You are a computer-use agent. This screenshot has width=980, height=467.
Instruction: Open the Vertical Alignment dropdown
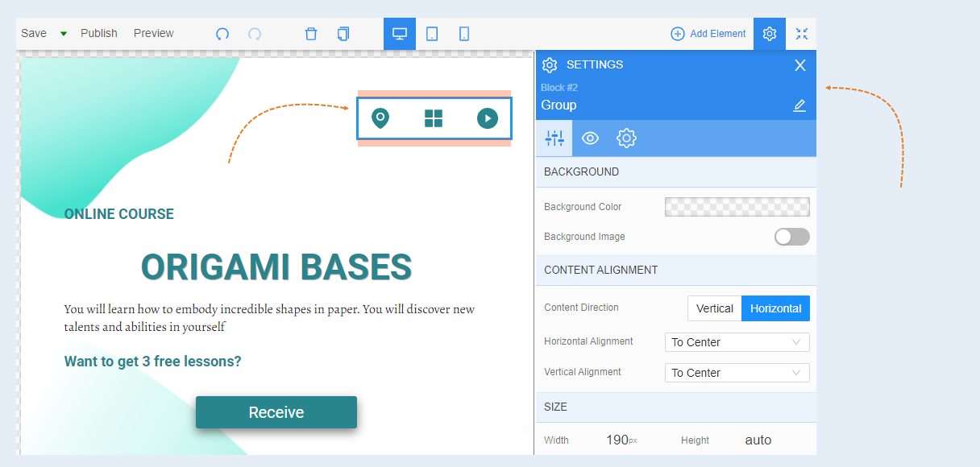click(737, 373)
